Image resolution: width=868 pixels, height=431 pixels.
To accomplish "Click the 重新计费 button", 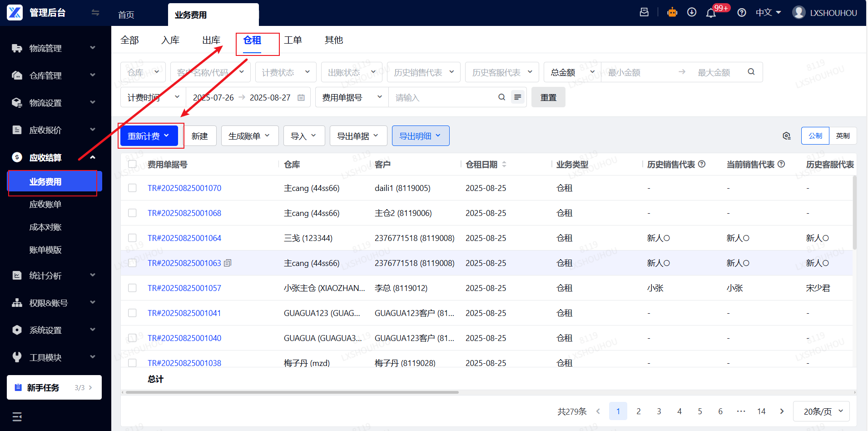I will click(149, 136).
